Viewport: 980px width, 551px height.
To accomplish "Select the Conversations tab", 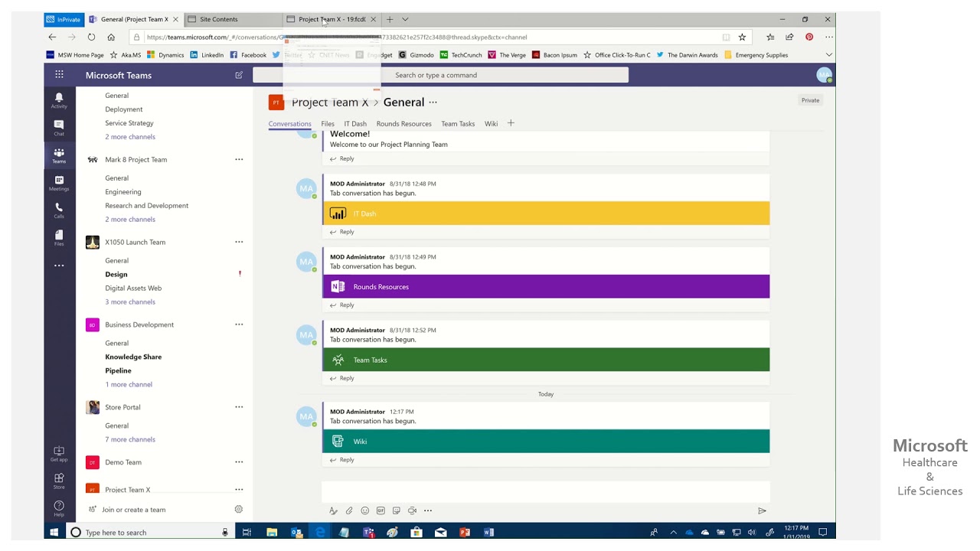I will pos(289,123).
